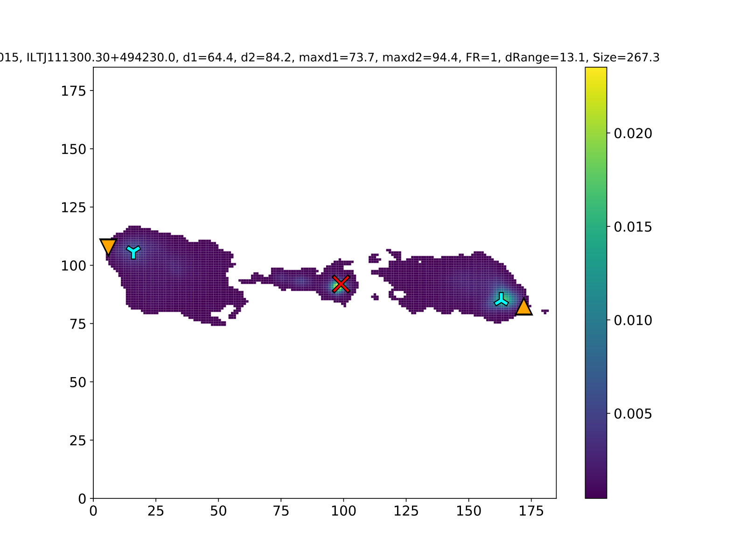Image resolution: width=747 pixels, height=560 pixels.
Task: Click the orange downward triangle marker on left
Action: tap(108, 246)
